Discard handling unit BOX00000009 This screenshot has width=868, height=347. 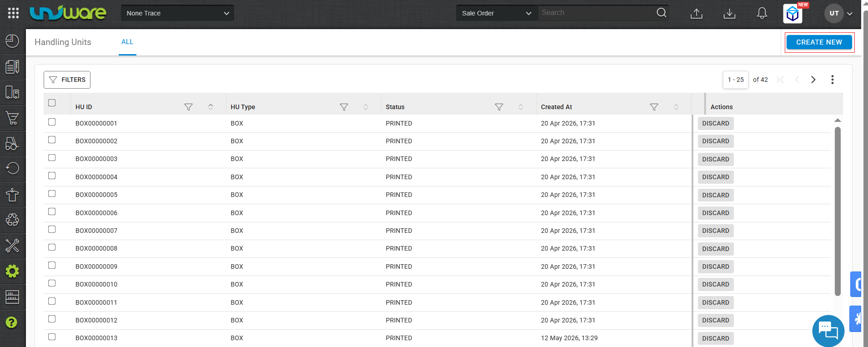(716, 267)
